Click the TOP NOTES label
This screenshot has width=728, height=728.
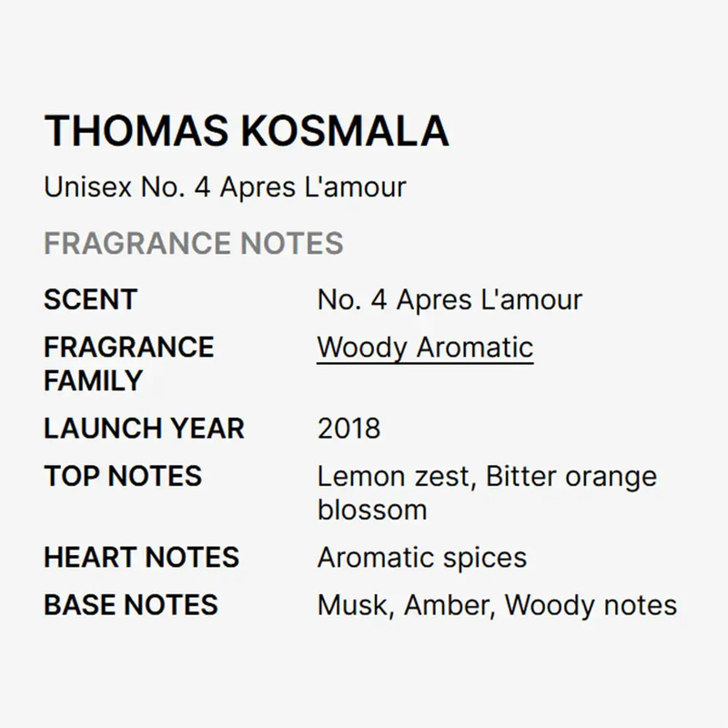(123, 476)
